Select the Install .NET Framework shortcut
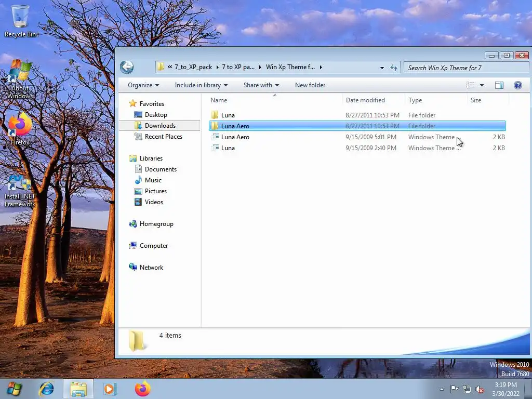The height and width of the screenshot is (399, 532). (20, 191)
